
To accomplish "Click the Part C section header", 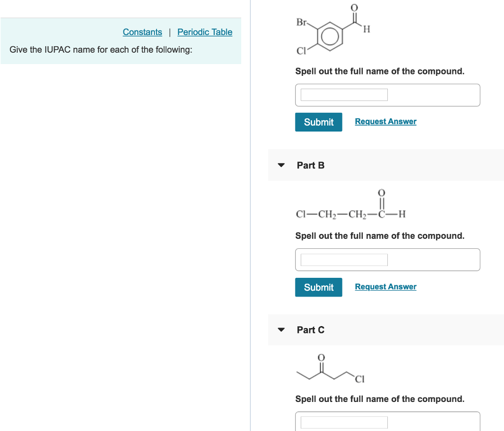I will coord(311,330).
